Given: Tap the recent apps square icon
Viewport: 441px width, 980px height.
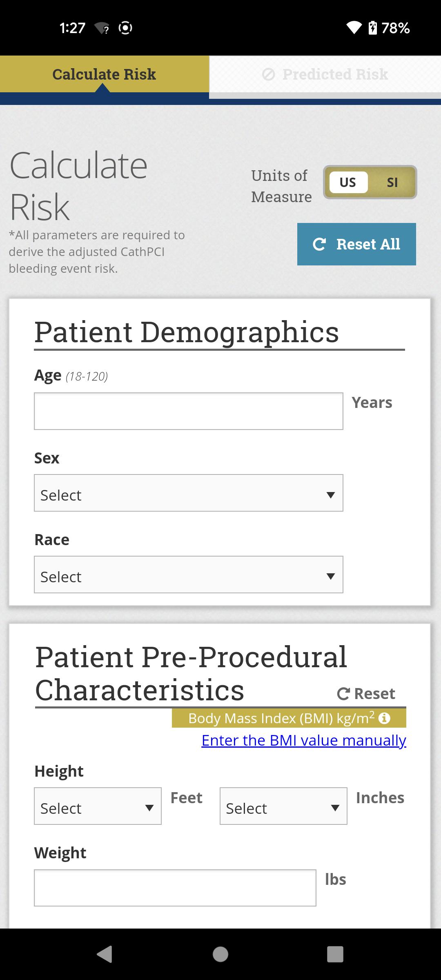Looking at the screenshot, I should coord(335,954).
